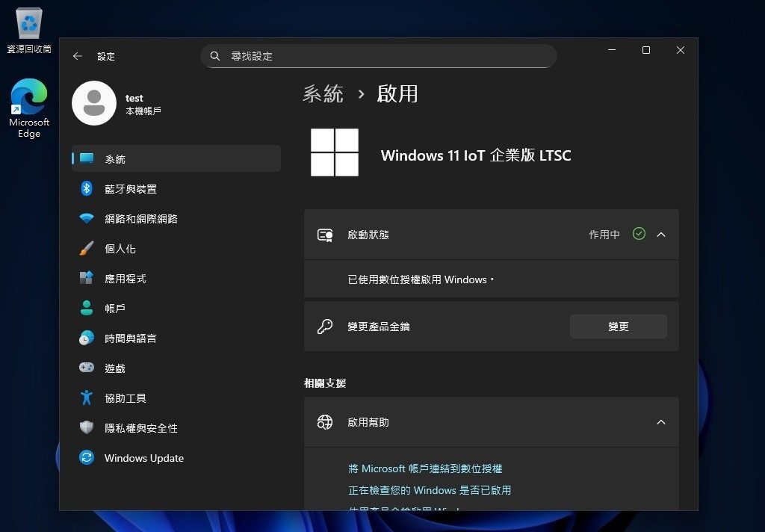Collapse the 啟動狀態 section chevron

661,235
